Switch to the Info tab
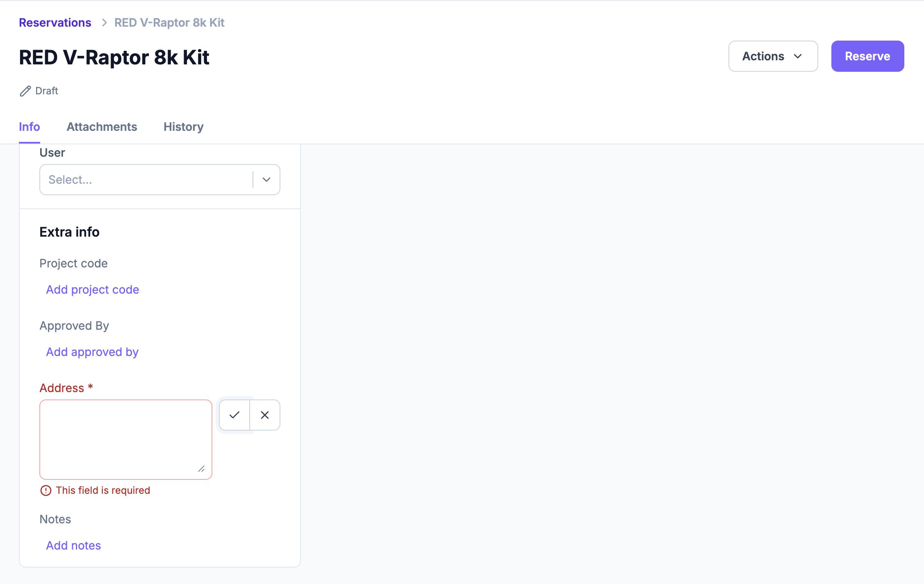 click(30, 127)
